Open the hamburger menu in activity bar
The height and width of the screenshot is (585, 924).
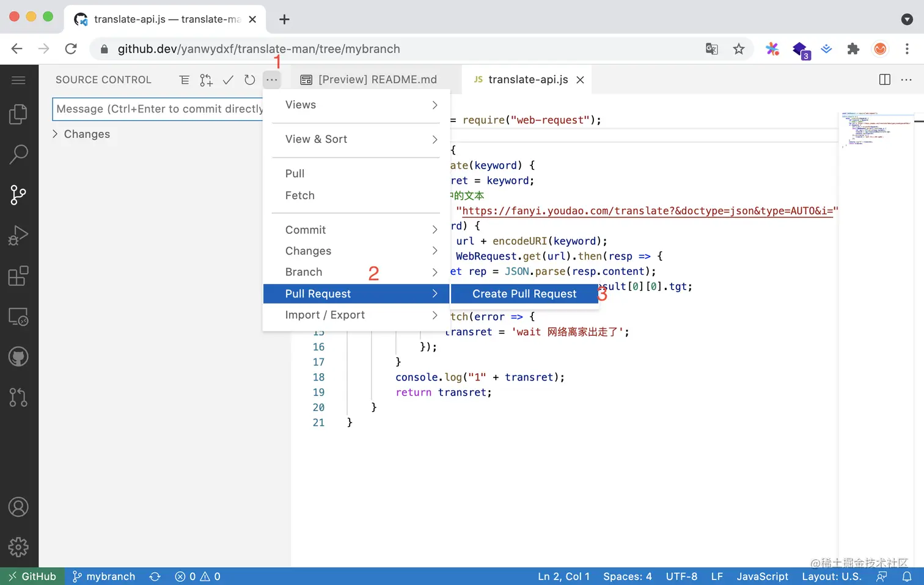(18, 80)
